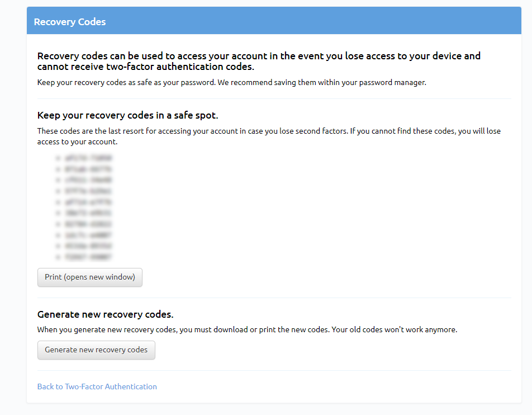Image resolution: width=532 pixels, height=415 pixels.
Task: Select the fifth recovery code in the list
Action: tap(88, 202)
